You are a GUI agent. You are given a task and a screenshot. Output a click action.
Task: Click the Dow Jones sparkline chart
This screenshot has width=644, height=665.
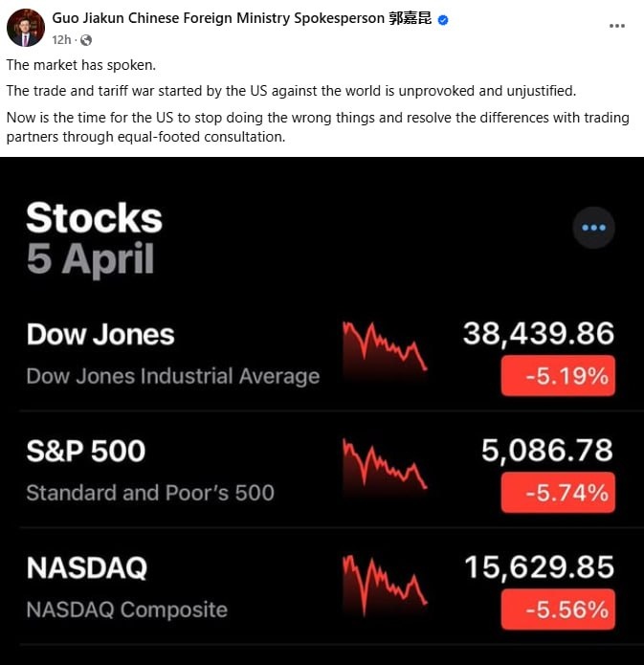coord(385,347)
